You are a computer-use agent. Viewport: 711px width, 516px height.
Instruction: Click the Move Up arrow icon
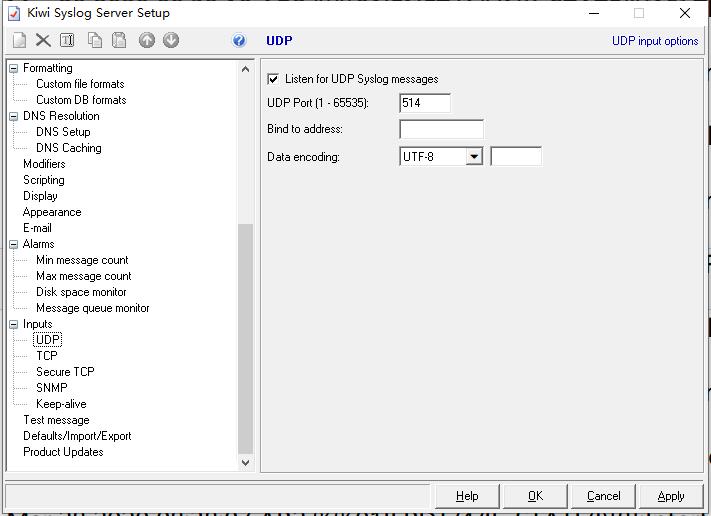click(x=146, y=40)
